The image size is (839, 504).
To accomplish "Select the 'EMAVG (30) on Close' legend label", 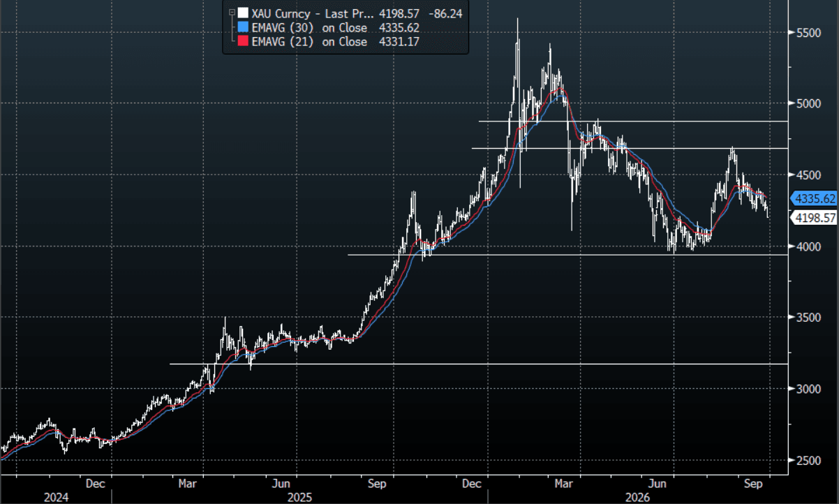I will (x=309, y=27).
